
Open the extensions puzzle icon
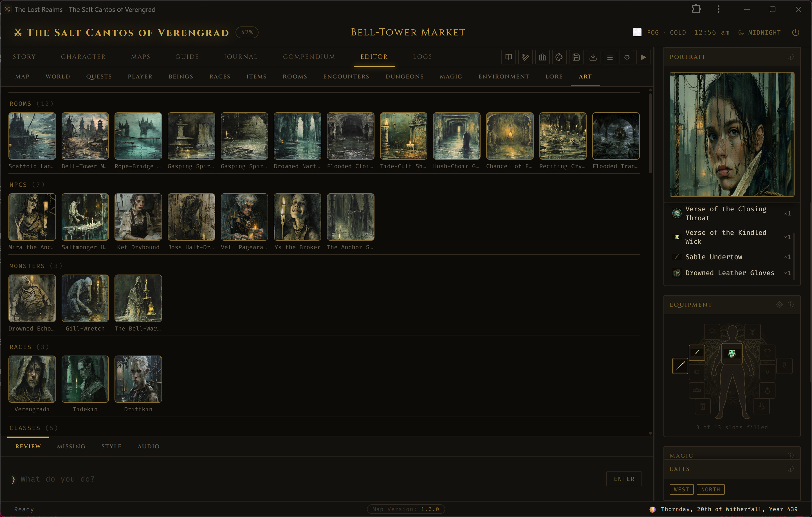tap(696, 9)
